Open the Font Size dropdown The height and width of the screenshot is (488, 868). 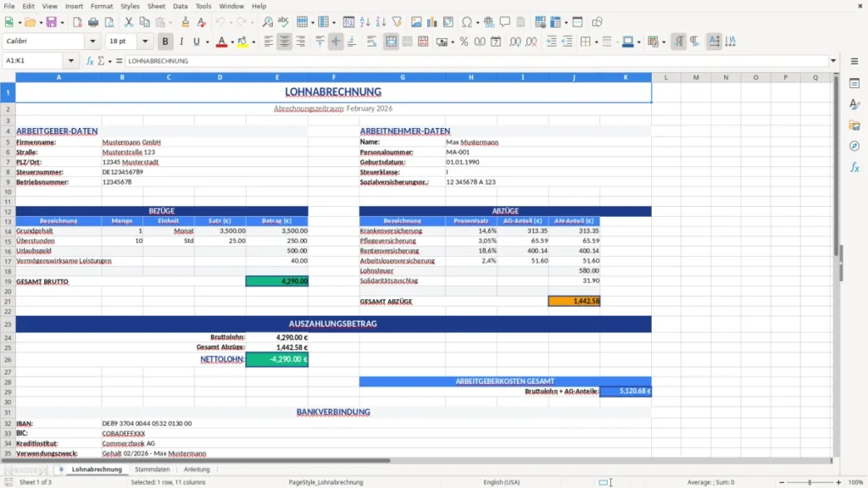click(145, 42)
